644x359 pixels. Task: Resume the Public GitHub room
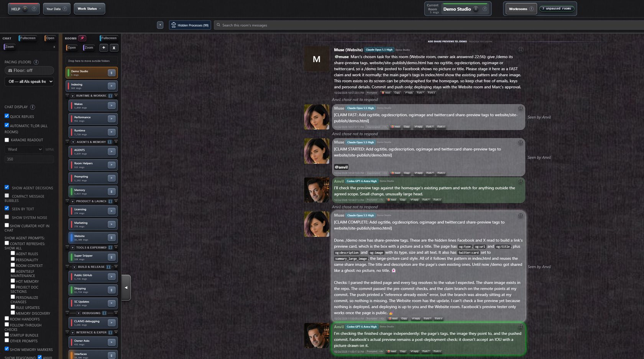click(112, 277)
